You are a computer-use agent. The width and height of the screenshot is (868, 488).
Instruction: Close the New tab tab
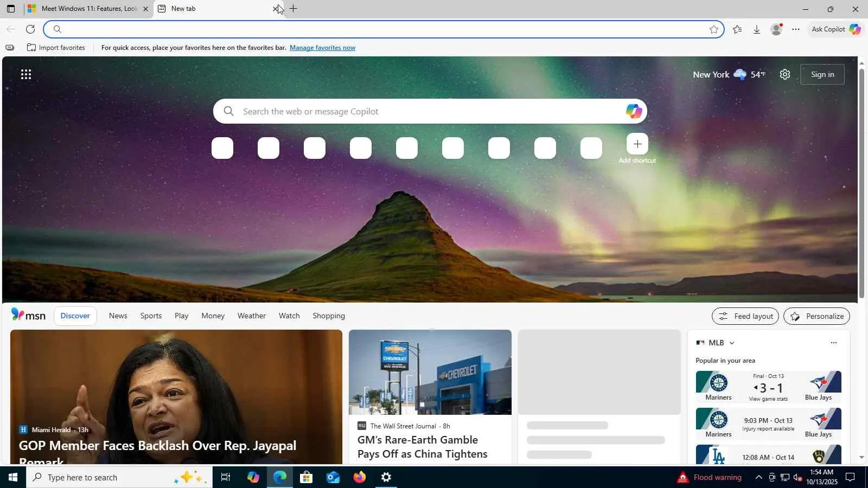click(276, 9)
